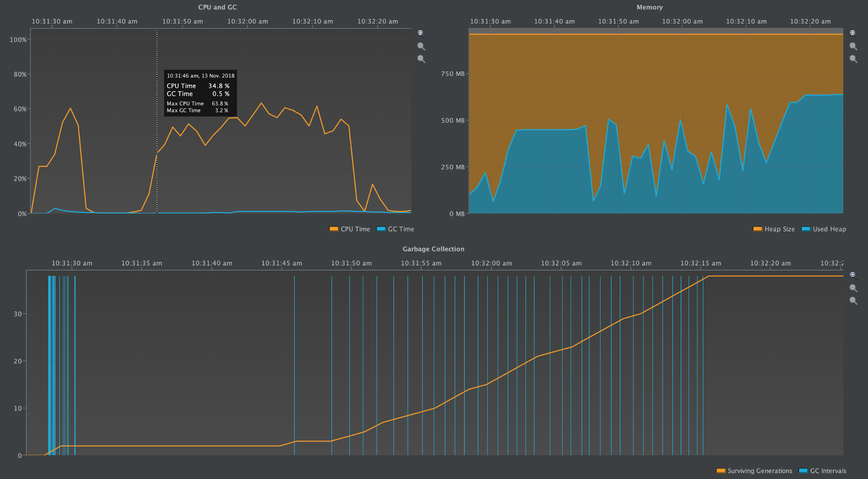Click 10:31:45 am on Garbage Collection time axis
868x479 pixels.
[282, 263]
